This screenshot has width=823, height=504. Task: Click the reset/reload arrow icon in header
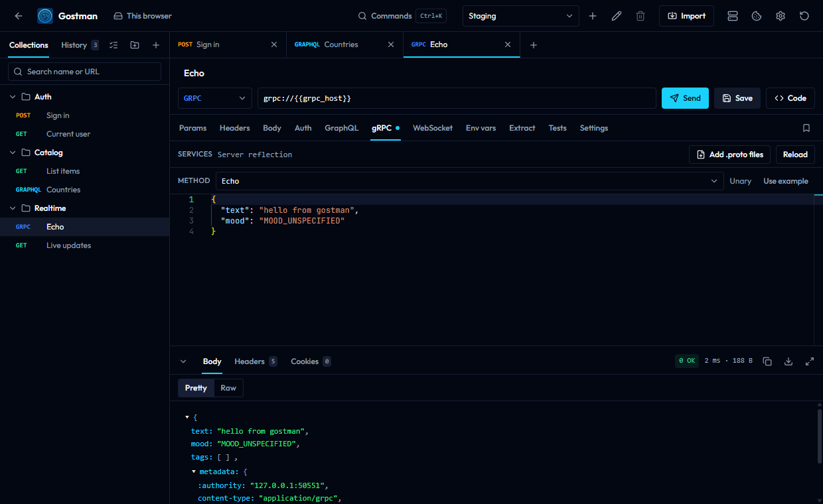(x=804, y=16)
